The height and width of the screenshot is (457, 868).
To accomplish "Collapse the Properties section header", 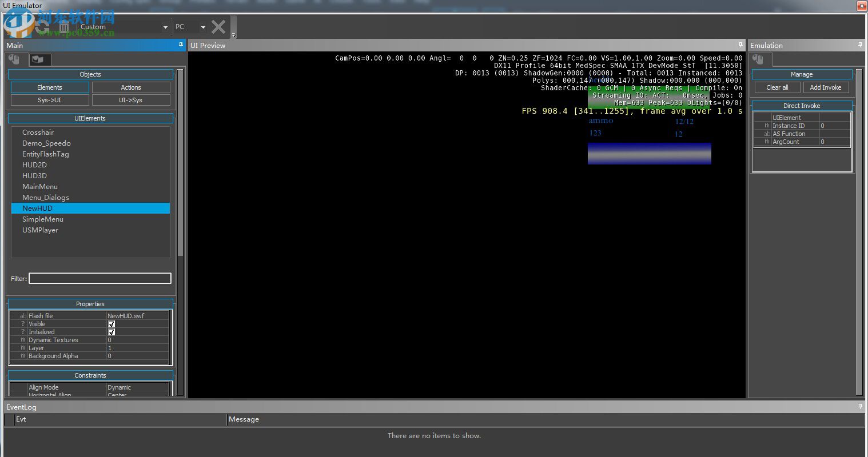I will [x=90, y=304].
